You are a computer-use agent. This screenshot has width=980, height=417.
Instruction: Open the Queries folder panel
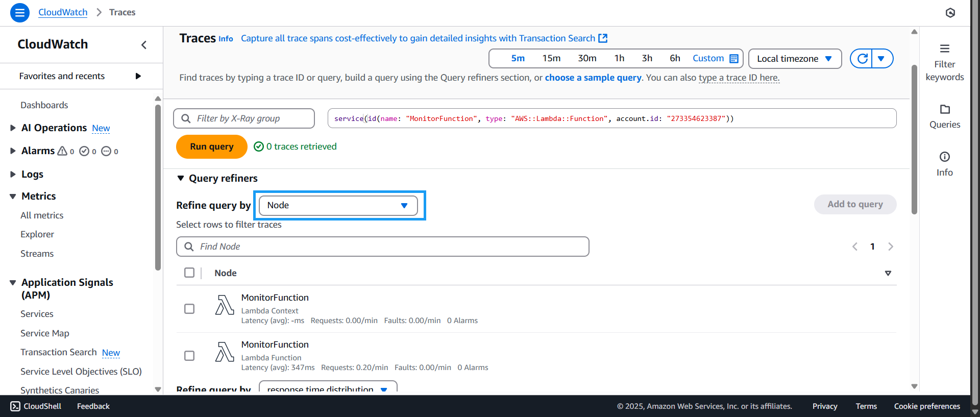(944, 116)
